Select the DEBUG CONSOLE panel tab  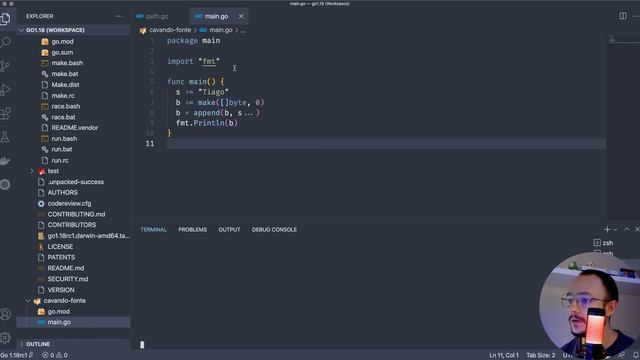click(274, 229)
